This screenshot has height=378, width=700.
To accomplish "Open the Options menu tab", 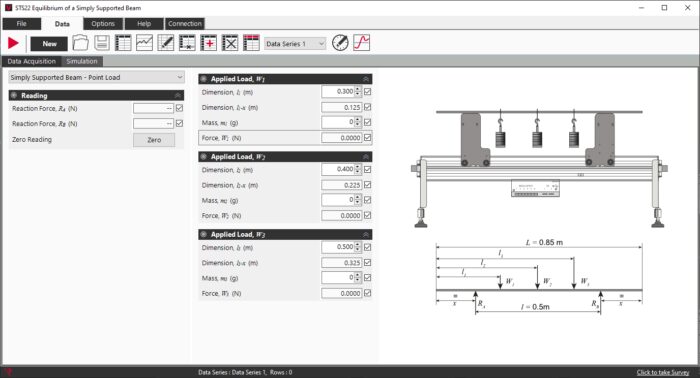I will coord(103,24).
